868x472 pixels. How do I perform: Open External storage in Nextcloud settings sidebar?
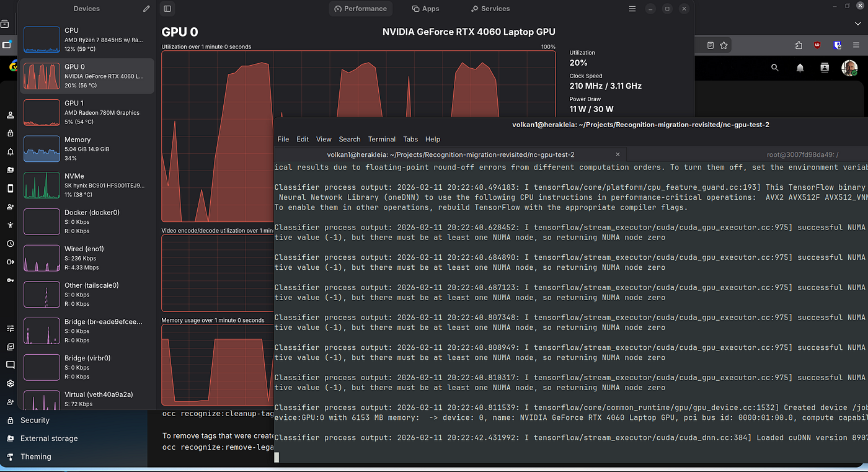49,439
